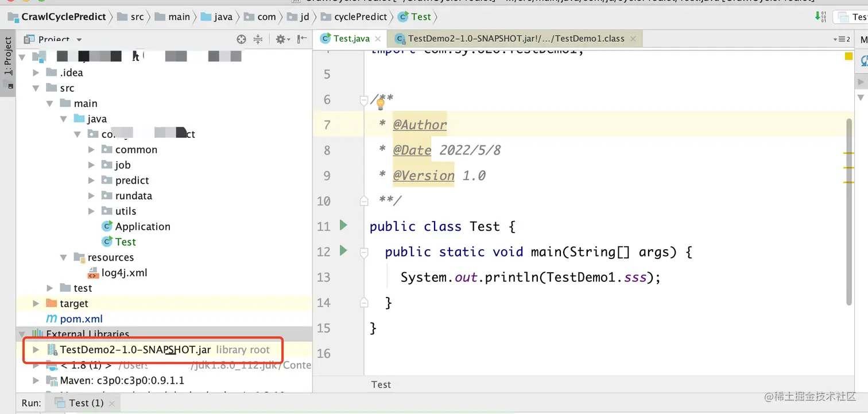Collapse the java source folder

64,119
